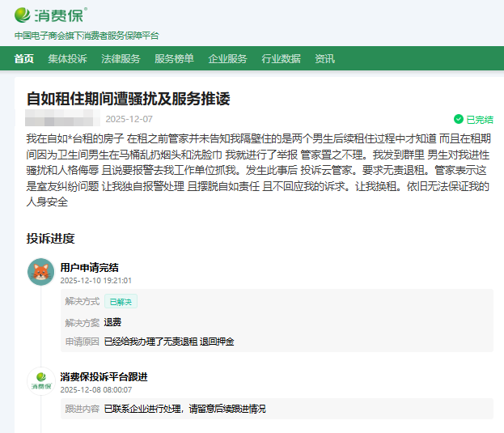Open the 资讯 navigation item
Viewport: 504px width, 433px height.
coord(324,58)
